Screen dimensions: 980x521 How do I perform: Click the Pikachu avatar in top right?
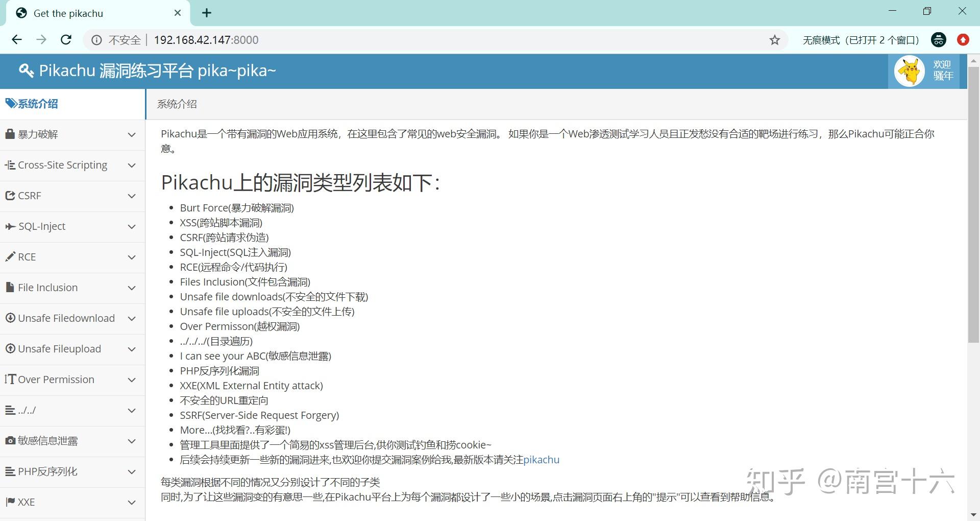[910, 70]
